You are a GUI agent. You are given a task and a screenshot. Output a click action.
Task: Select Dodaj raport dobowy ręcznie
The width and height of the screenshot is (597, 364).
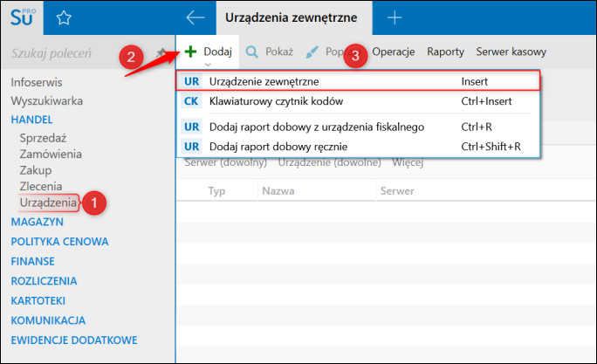(358, 147)
